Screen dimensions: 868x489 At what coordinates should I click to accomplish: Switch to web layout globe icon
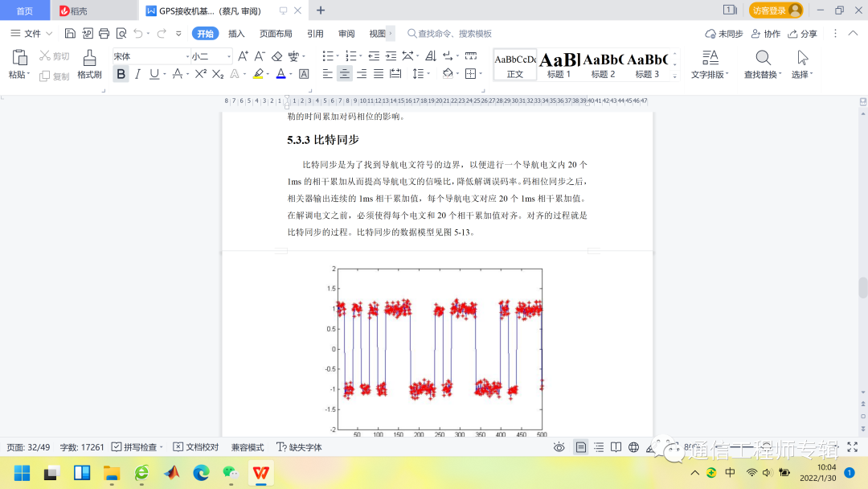pyautogui.click(x=634, y=447)
